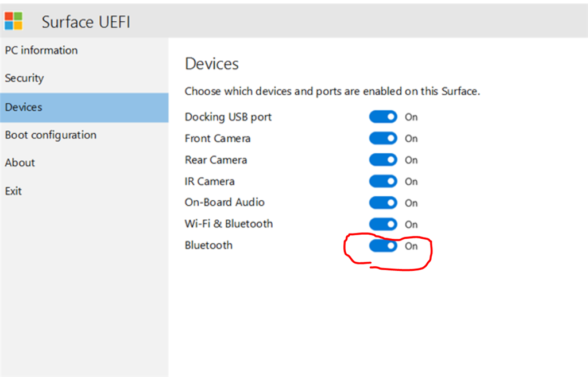The width and height of the screenshot is (588, 377).
Task: Click Exit in the sidebar
Action: pos(14,191)
